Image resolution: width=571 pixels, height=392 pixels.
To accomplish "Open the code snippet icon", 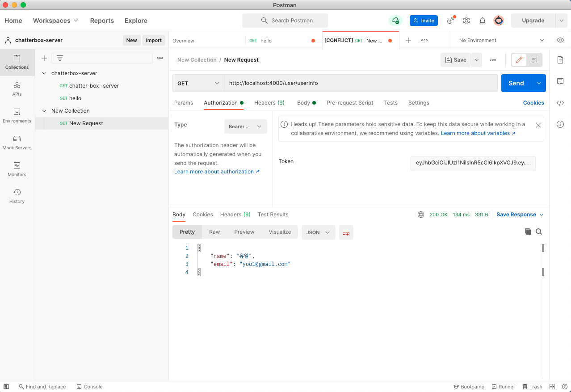I will 560,103.
